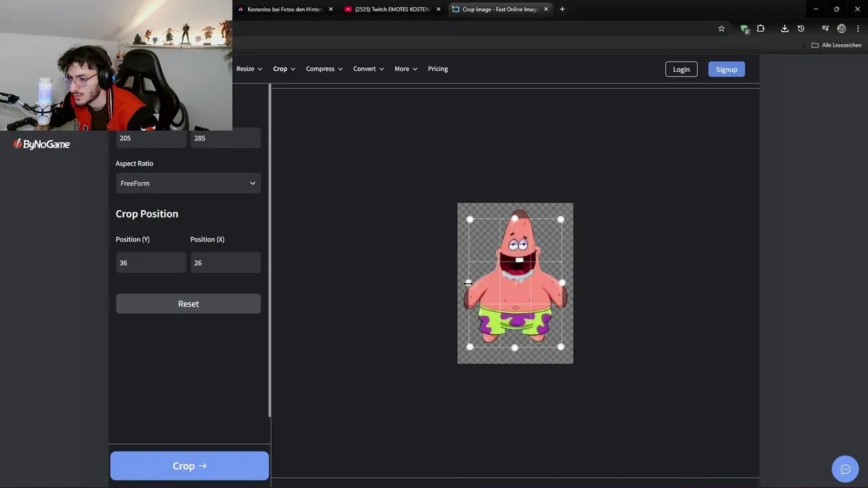This screenshot has height=488, width=868.
Task: Open the FreeForm aspect ratio dropdown
Action: 189,183
